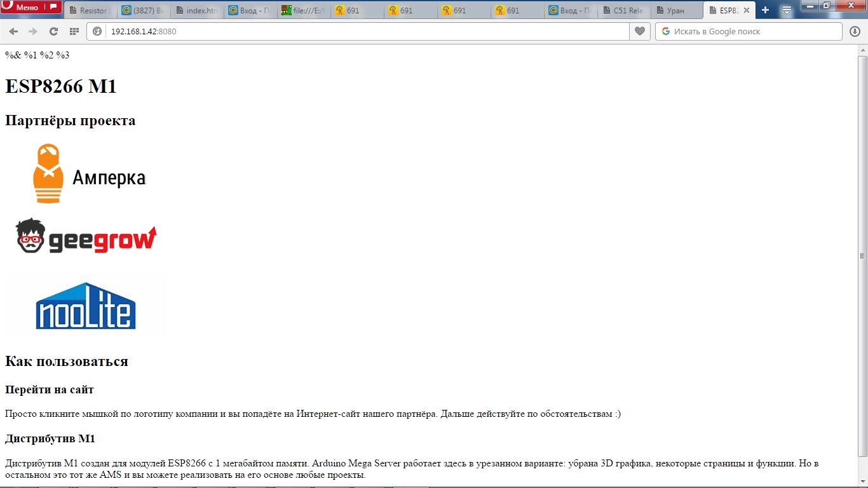
Task: Open the geegrow partner logo link
Action: click(x=87, y=236)
